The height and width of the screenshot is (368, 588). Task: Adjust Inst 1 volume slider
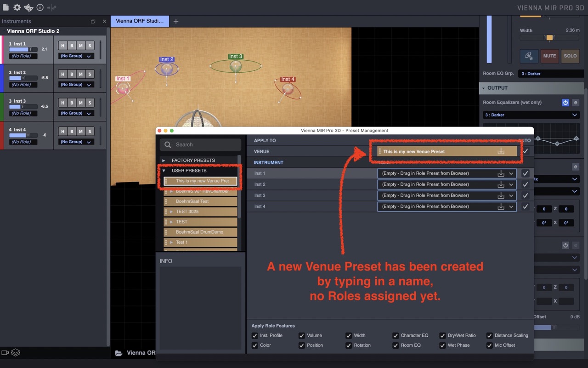[x=23, y=49]
